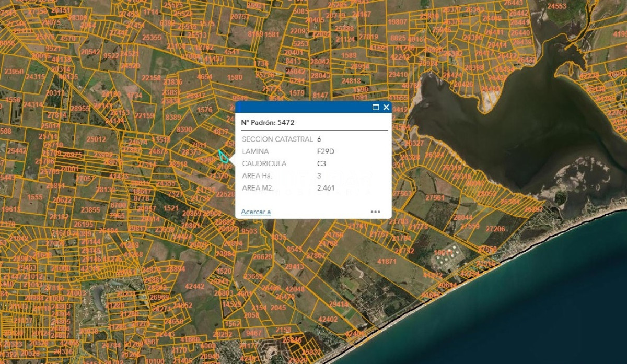Choose parcel labeled 19807

point(398,21)
